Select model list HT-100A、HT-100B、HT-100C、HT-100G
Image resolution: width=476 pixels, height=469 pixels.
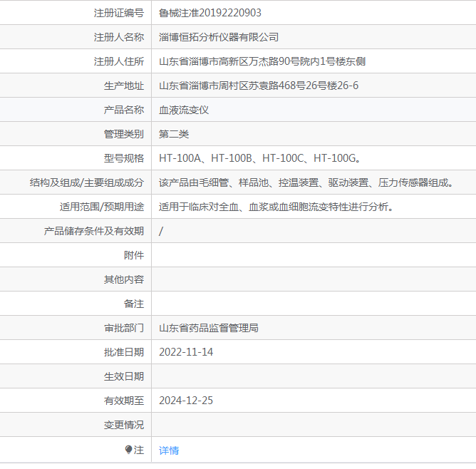point(260,158)
